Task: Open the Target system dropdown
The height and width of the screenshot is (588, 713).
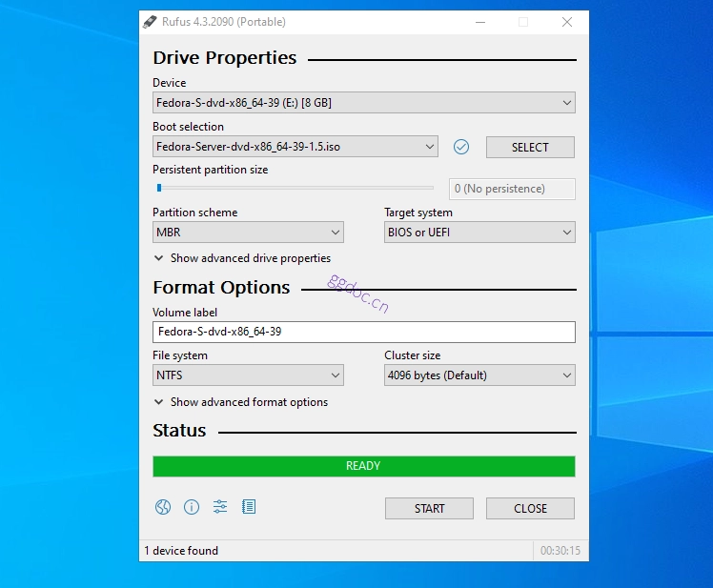Action: 479,233
